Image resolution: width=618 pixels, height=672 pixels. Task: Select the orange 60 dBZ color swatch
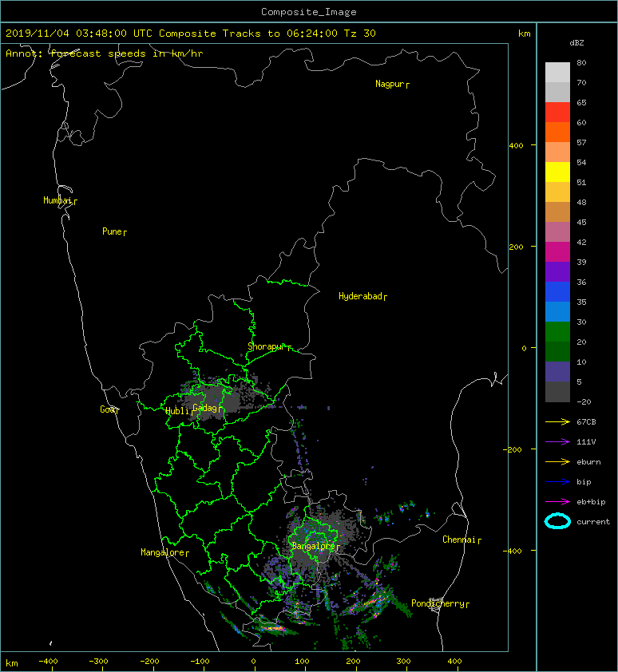(x=557, y=132)
